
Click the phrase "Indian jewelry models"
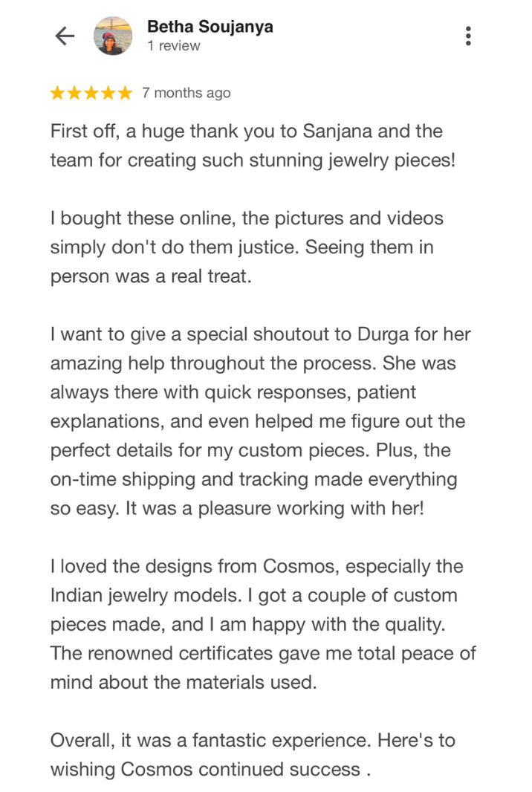point(140,596)
